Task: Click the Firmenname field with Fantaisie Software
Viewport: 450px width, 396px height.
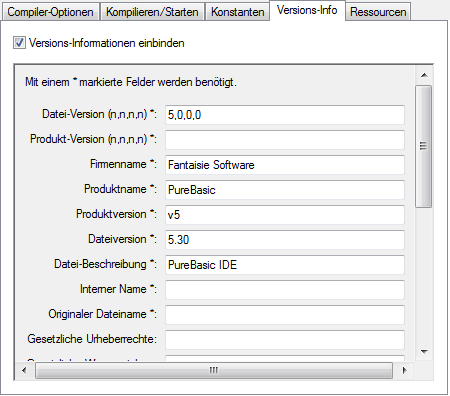Action: point(285,165)
